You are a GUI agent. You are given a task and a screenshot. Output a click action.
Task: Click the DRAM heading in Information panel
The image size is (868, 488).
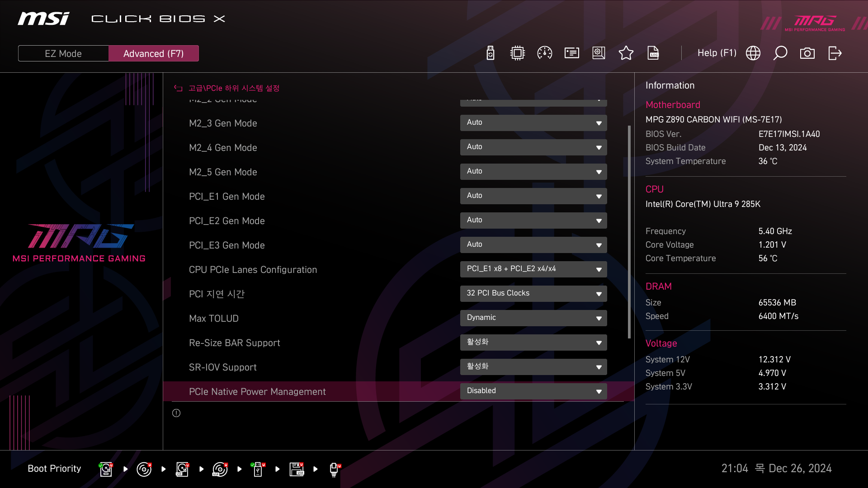coord(659,286)
